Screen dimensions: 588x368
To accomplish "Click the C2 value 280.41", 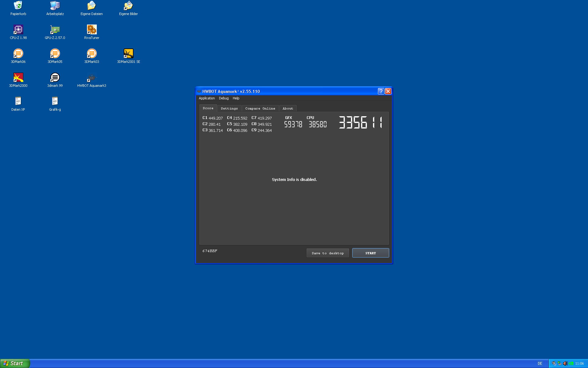I will 215,124.
